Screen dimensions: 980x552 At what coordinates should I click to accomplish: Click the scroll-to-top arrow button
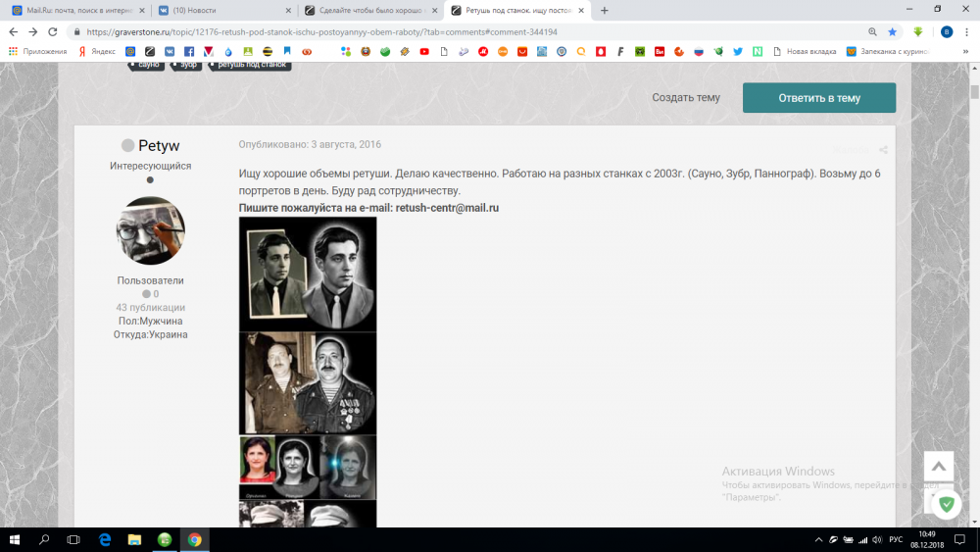(x=938, y=467)
